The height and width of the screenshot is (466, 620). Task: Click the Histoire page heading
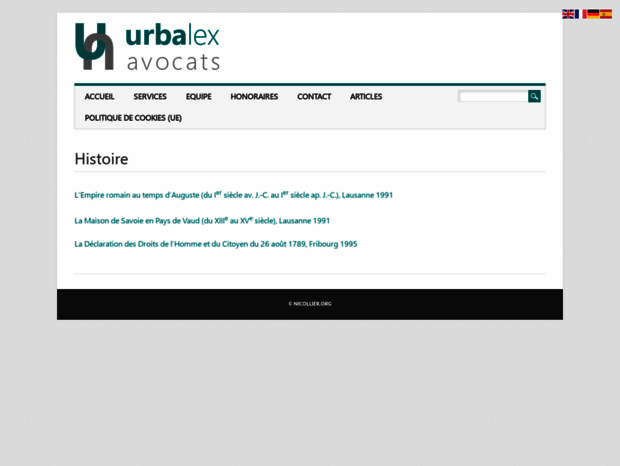[101, 159]
